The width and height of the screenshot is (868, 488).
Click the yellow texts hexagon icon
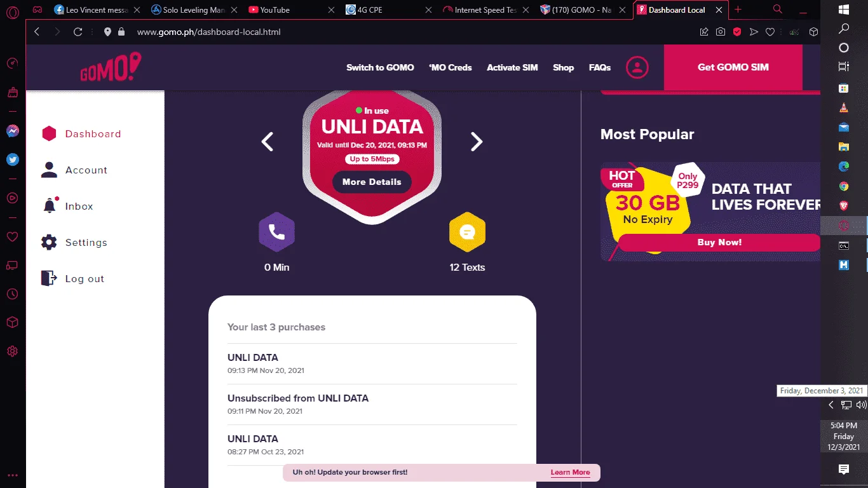click(x=467, y=231)
